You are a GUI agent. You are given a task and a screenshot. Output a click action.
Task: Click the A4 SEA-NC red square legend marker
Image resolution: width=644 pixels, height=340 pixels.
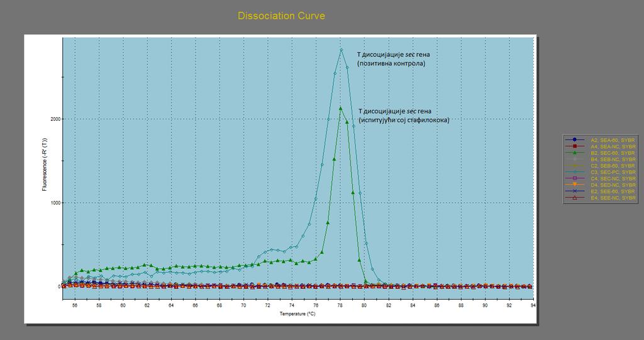click(575, 146)
